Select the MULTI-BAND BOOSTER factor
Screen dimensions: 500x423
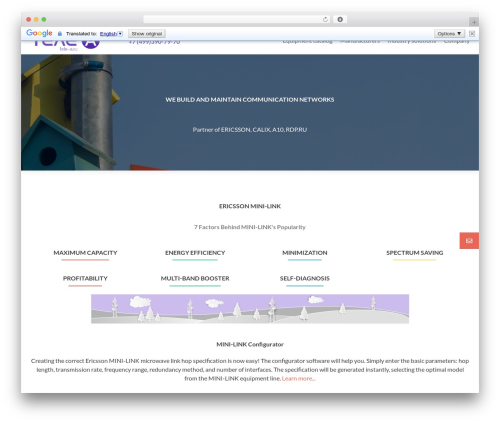[x=195, y=279]
